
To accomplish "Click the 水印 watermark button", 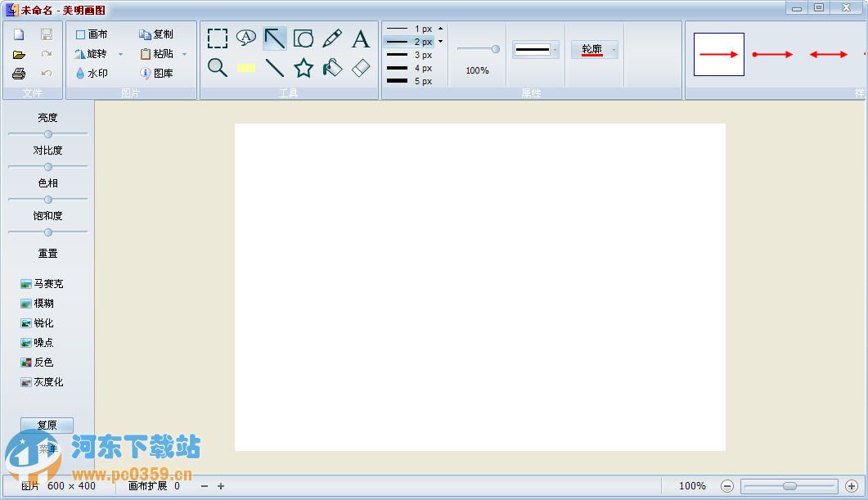I will click(x=92, y=73).
